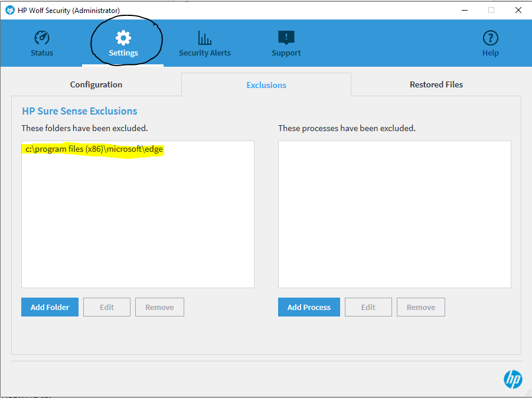Click inside the excluded processes list
Screen dimensions: 532x398
[394, 214]
